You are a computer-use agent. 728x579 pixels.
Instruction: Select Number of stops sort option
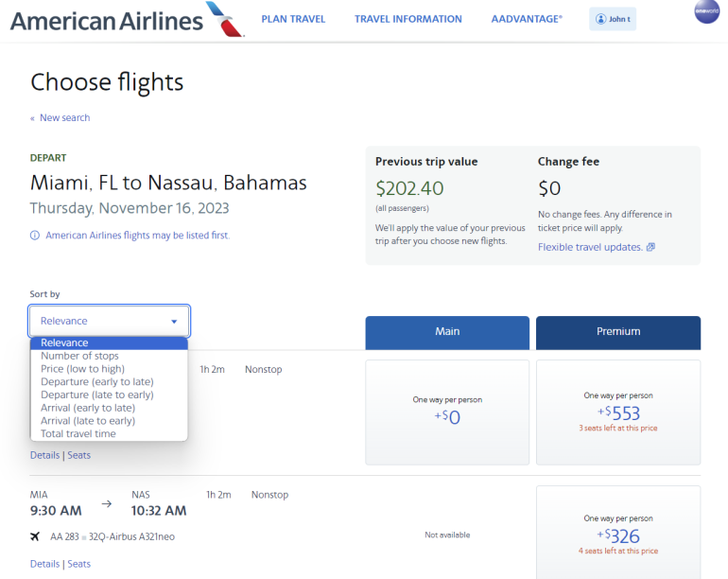tap(79, 356)
